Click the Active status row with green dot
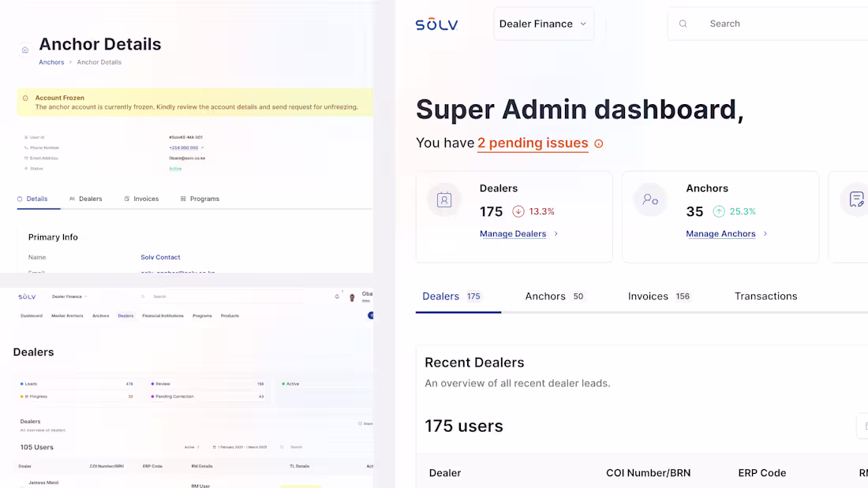 point(327,384)
